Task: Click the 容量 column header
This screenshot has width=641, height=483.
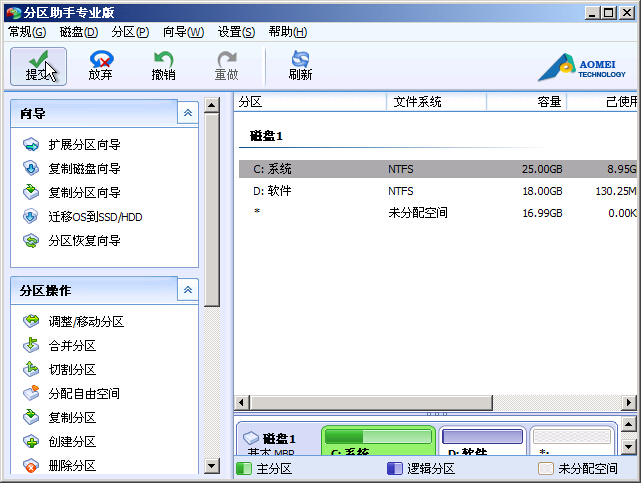Action: [527, 102]
